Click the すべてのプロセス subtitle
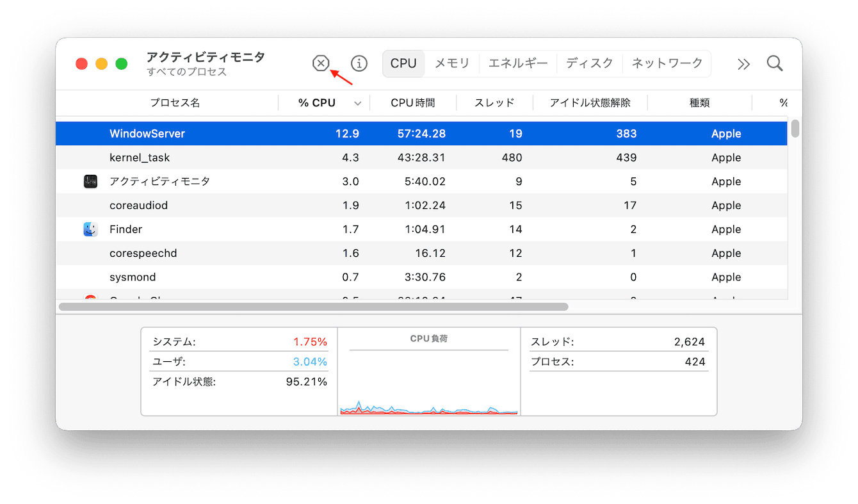The width and height of the screenshot is (858, 504). click(187, 72)
